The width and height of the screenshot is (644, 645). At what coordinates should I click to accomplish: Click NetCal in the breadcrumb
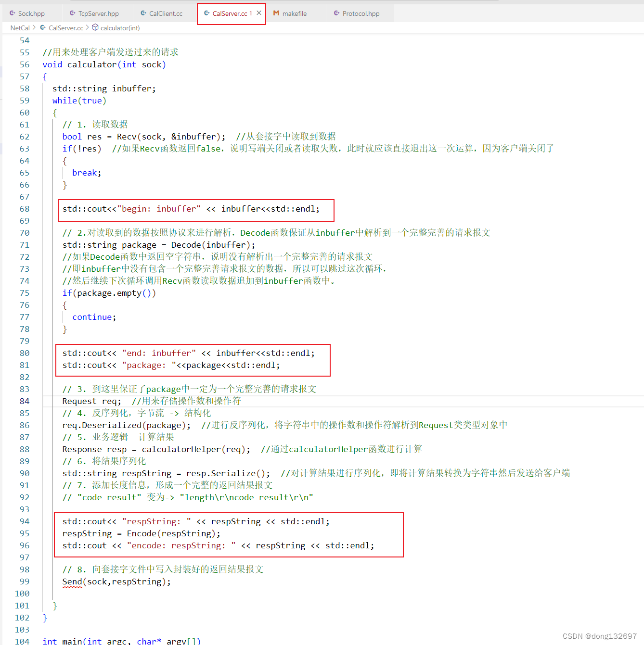coord(20,28)
